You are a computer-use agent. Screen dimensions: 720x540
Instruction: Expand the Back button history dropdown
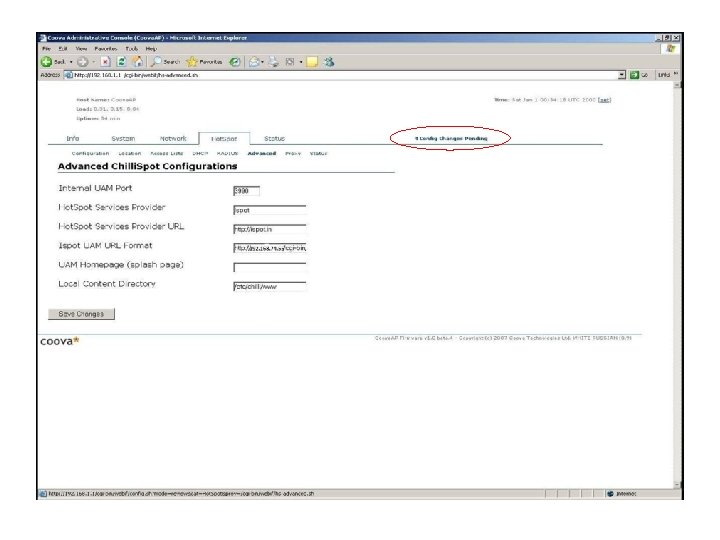pos(71,62)
